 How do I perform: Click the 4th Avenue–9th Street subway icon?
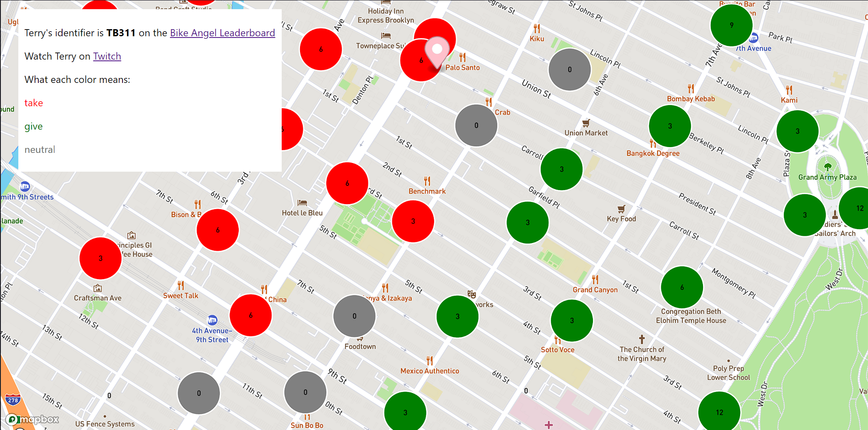(x=213, y=320)
